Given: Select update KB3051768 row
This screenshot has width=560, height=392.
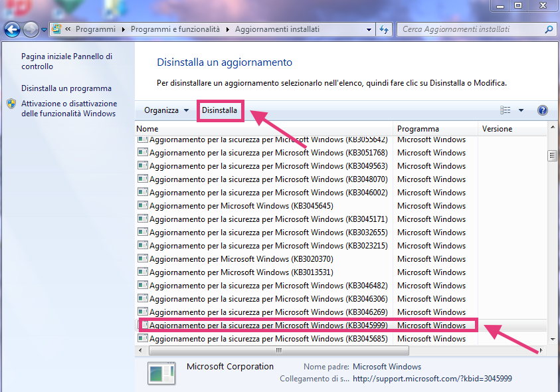Looking at the screenshot, I should (x=341, y=153).
